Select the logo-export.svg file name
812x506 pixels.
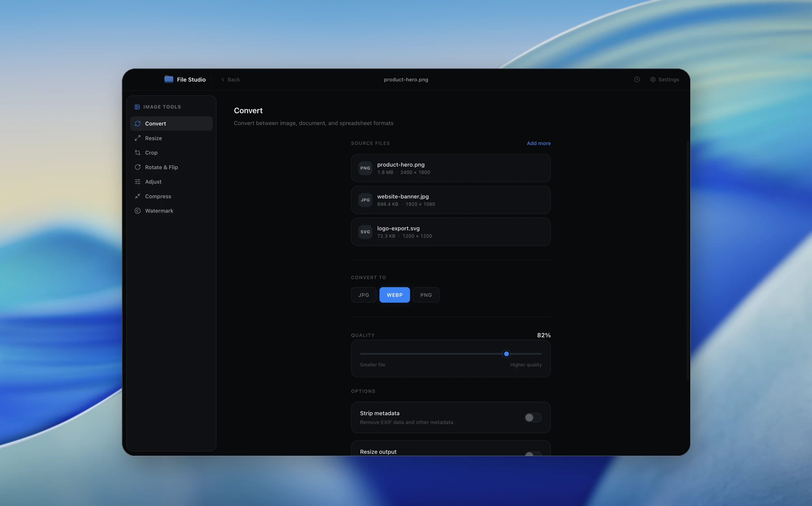398,228
